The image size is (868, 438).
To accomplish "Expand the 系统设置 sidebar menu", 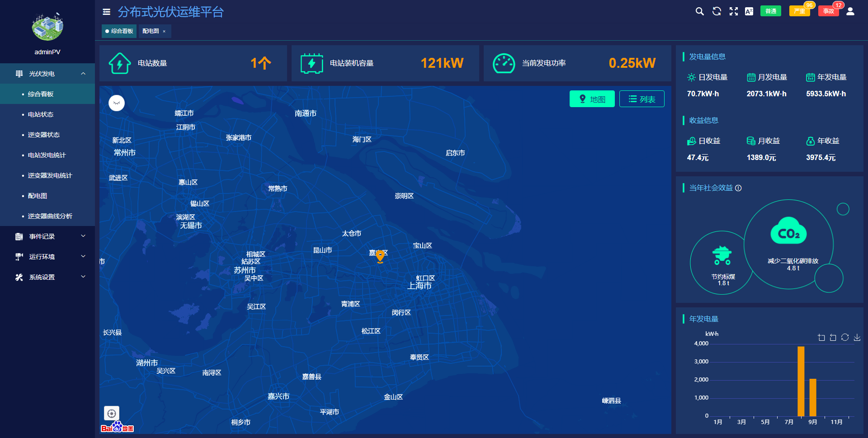I will 47,277.
